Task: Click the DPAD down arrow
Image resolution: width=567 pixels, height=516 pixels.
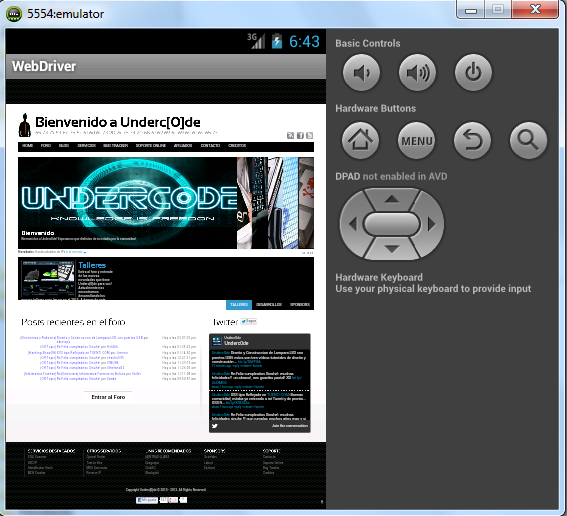Action: pos(392,249)
